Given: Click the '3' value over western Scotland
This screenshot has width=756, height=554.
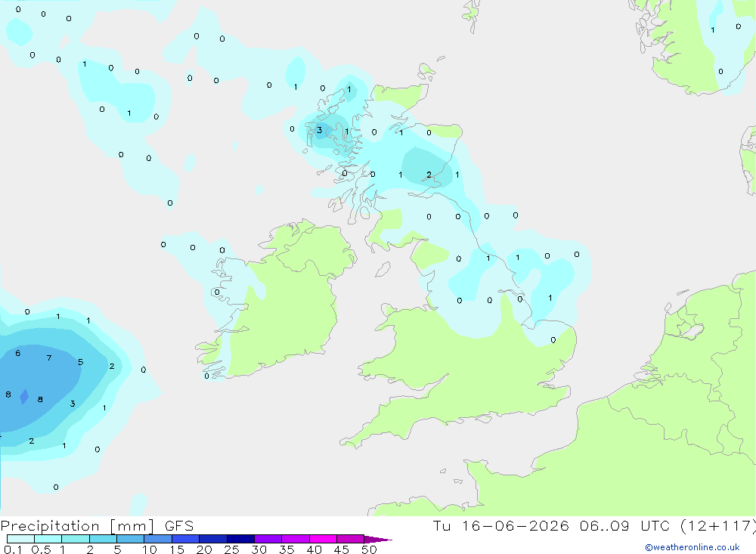Looking at the screenshot, I should coord(319,130).
